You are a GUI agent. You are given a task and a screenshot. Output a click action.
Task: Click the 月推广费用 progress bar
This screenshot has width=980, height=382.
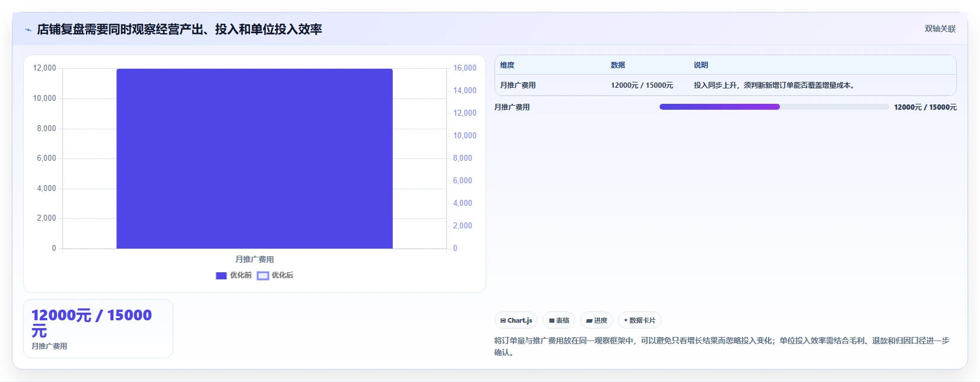coord(774,107)
